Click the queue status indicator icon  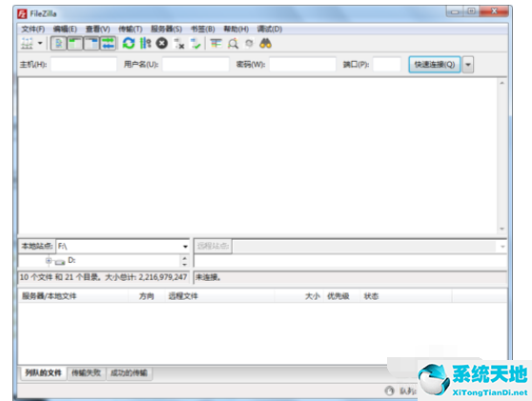pos(390,391)
